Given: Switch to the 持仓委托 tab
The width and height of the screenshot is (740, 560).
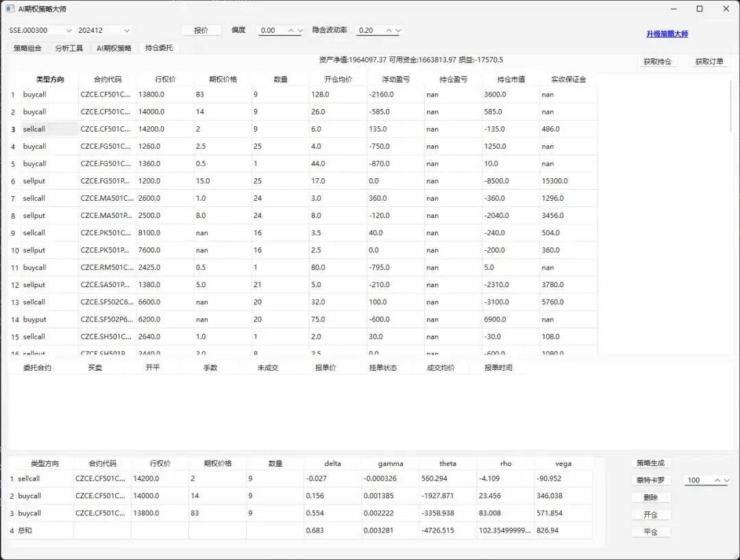Looking at the screenshot, I should (159, 48).
